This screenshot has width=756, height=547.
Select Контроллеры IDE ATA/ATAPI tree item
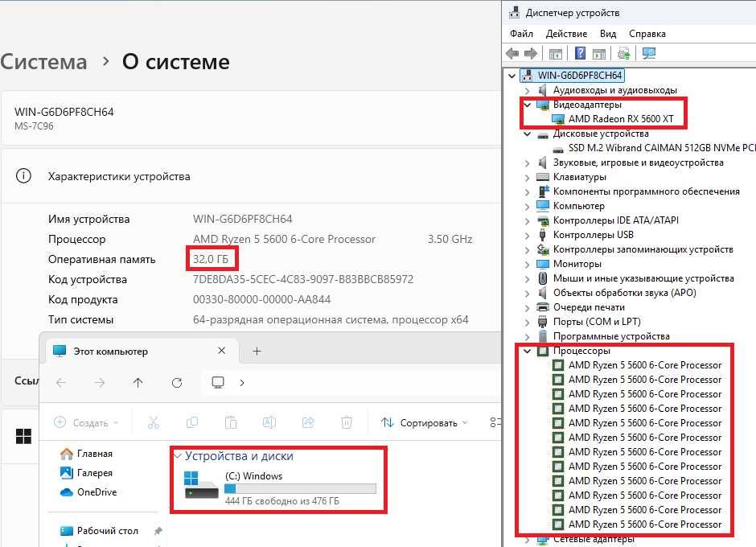click(x=616, y=220)
